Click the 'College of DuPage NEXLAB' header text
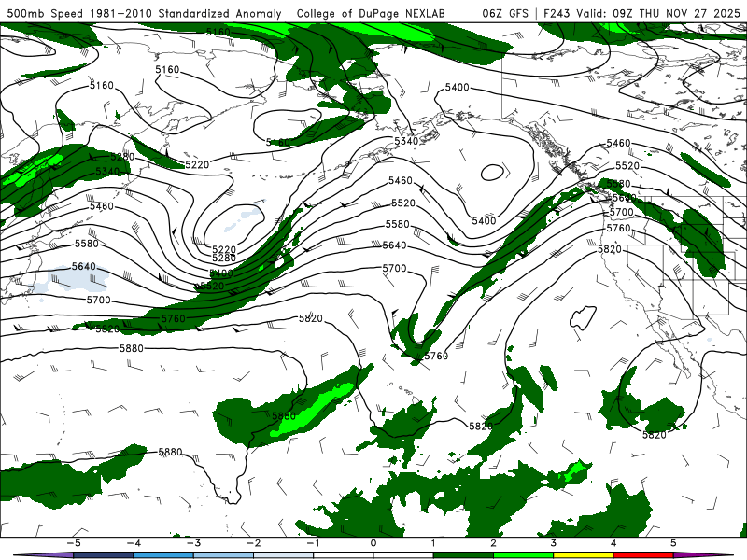The image size is (747, 560). (371, 13)
